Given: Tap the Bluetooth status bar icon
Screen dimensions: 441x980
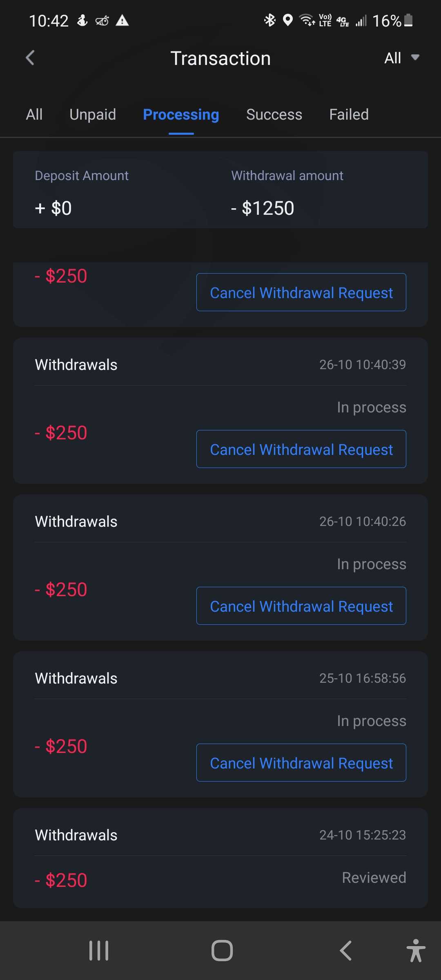Looking at the screenshot, I should [270, 20].
